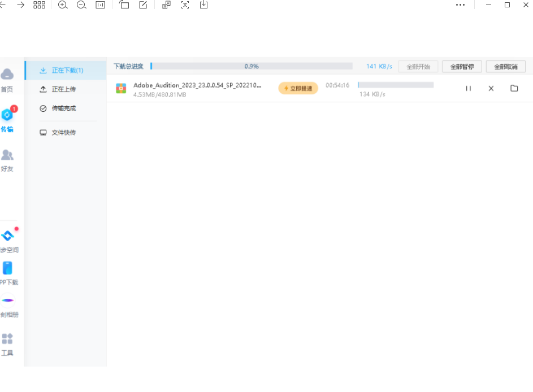Click the viewer's zoom-in magnifier icon

[63, 5]
